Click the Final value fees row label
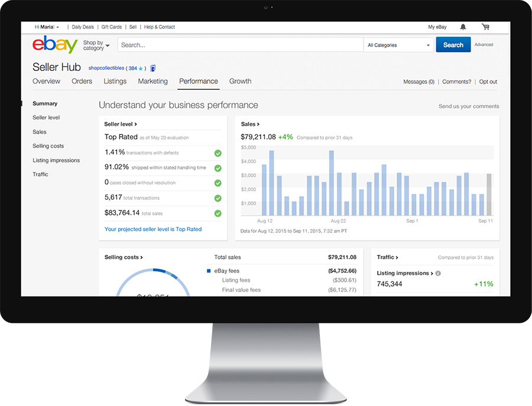This screenshot has width=532, height=406. click(x=241, y=290)
